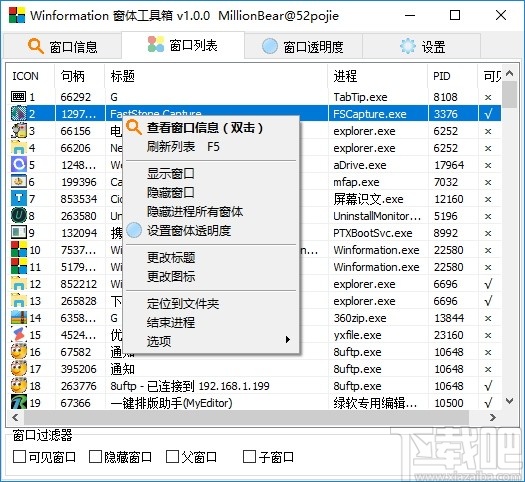Click the PTXBootSvc icon in row 9
Image resolution: width=525 pixels, height=482 pixels.
[18, 232]
